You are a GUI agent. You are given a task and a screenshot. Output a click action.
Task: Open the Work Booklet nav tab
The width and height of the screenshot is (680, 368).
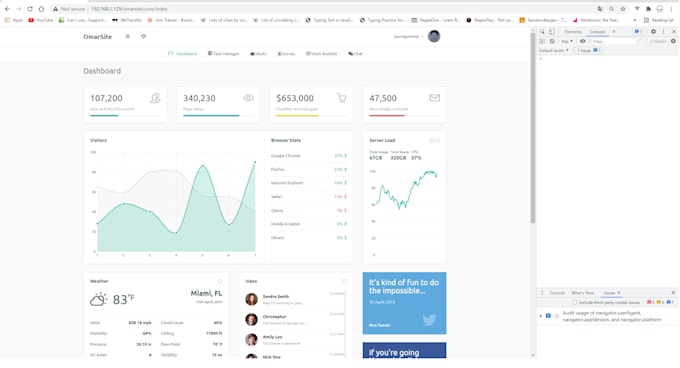(321, 54)
